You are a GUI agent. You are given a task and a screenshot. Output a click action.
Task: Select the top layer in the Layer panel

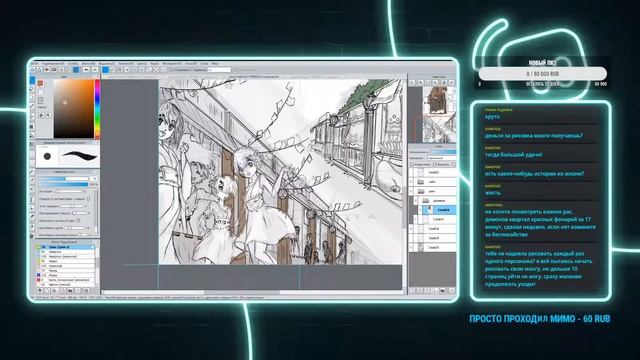click(433, 172)
